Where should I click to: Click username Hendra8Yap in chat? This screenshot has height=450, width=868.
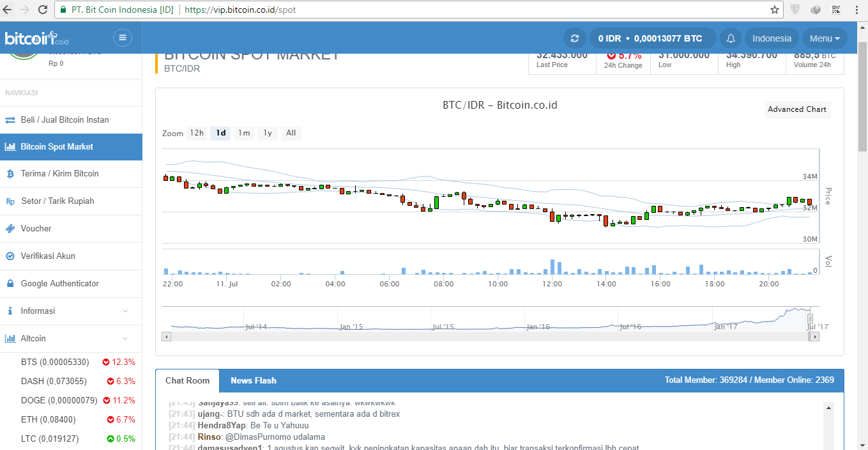tap(220, 426)
